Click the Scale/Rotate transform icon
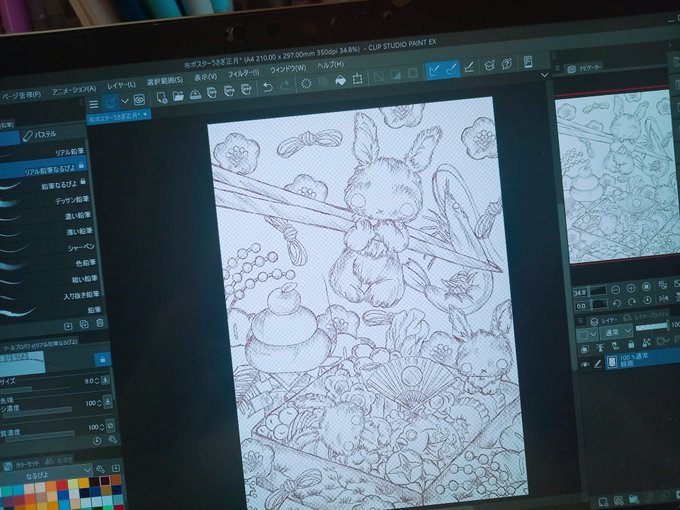This screenshot has width=680, height=510. [357, 78]
